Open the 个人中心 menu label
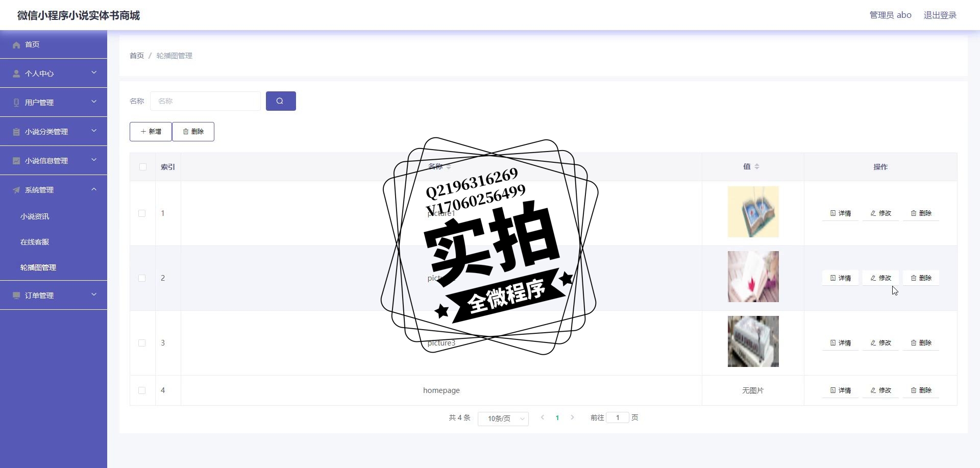 pos(39,73)
